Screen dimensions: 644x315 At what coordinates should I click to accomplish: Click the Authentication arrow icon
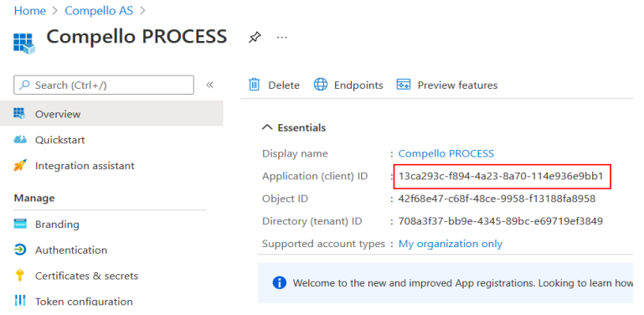[x=20, y=250]
